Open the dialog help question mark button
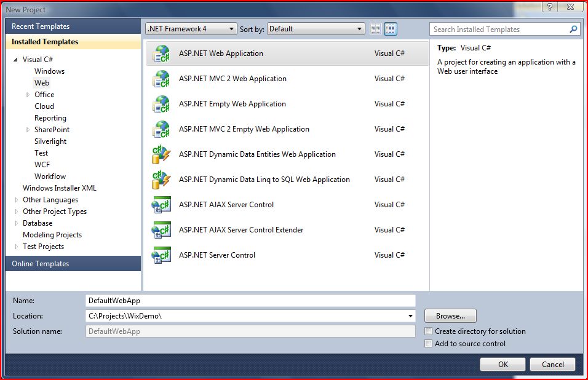Viewport: 588px width, 380px height. coord(550,7)
